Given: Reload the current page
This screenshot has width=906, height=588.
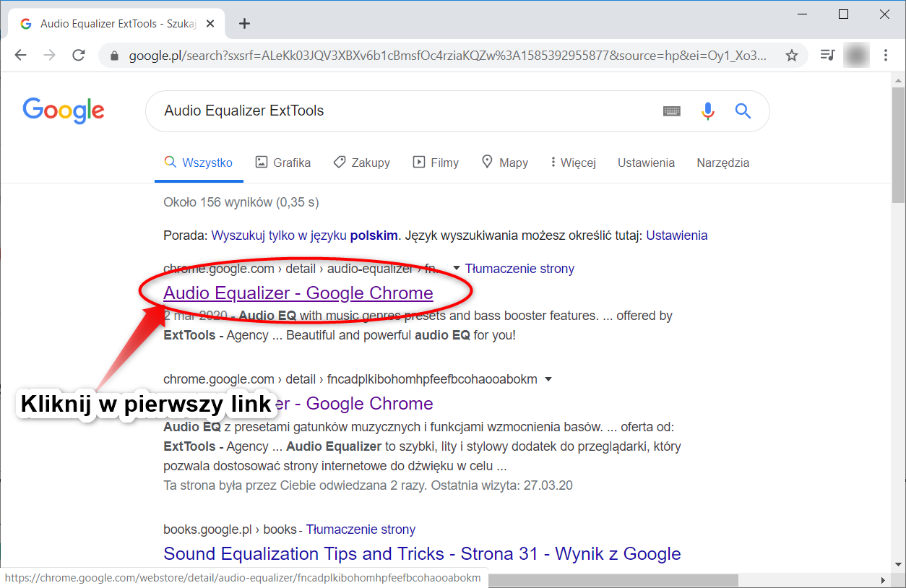Looking at the screenshot, I should (x=79, y=56).
